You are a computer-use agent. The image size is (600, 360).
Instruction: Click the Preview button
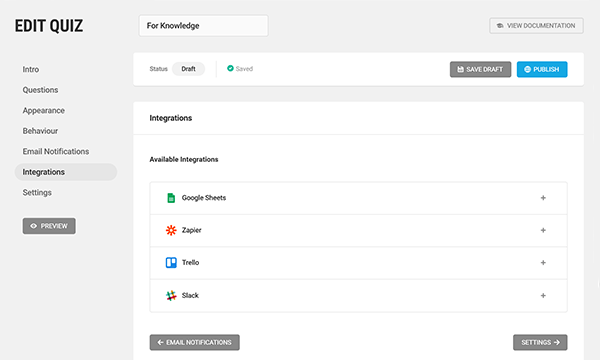pos(49,226)
